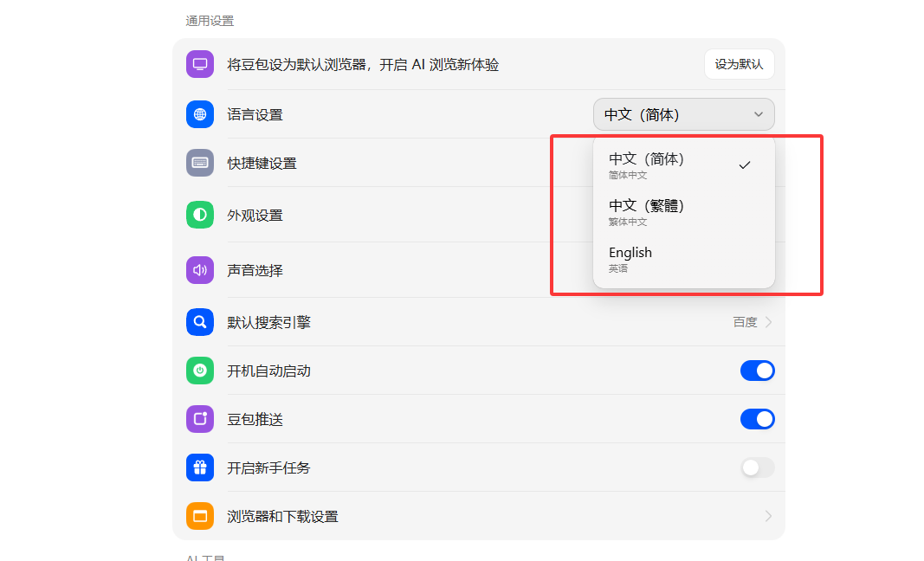Click the globe icon beside 语言设置
The height and width of the screenshot is (561, 924).
pyautogui.click(x=200, y=114)
